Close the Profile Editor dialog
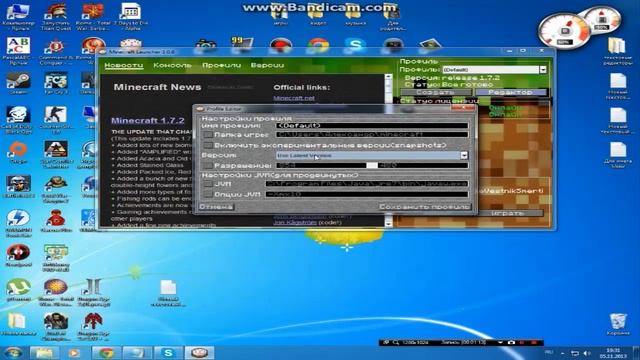This screenshot has width=640, height=360. pyautogui.click(x=463, y=108)
